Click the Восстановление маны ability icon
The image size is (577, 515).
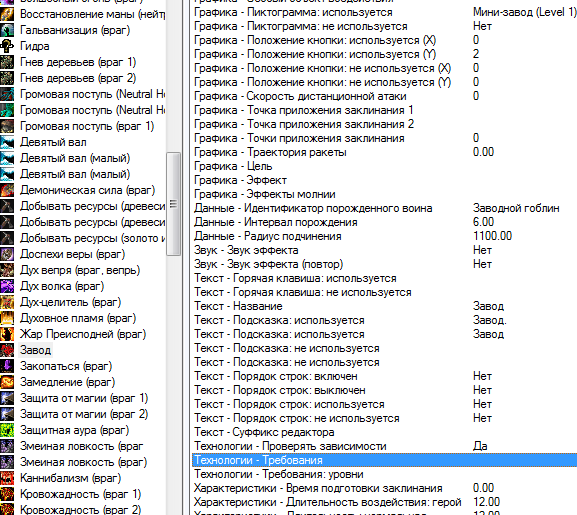[x=7, y=14]
